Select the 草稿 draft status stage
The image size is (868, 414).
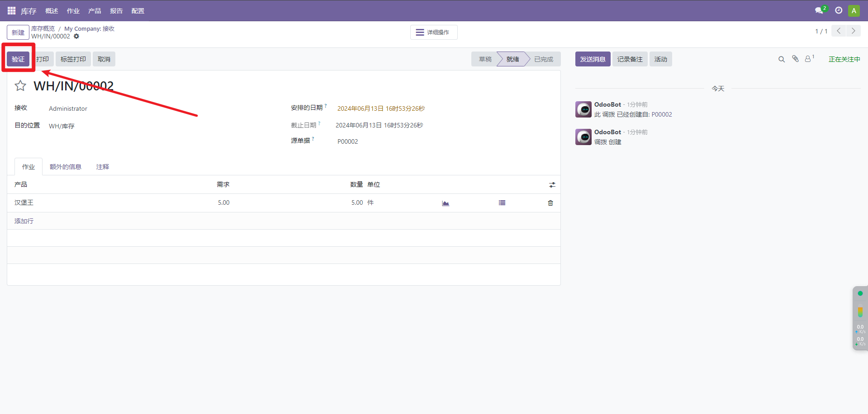point(485,59)
